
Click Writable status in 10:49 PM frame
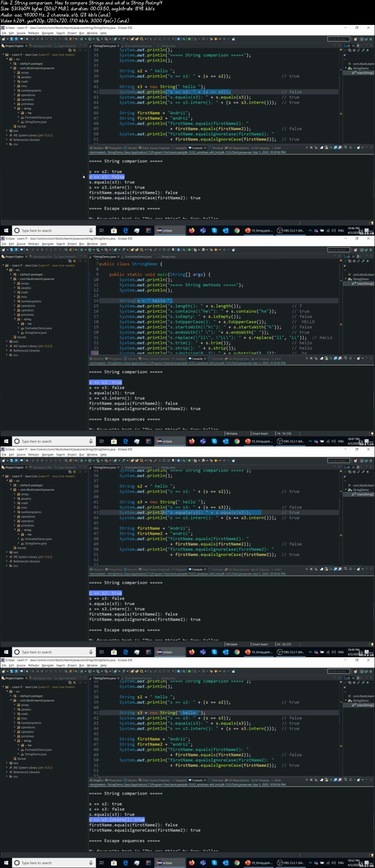[232, 644]
